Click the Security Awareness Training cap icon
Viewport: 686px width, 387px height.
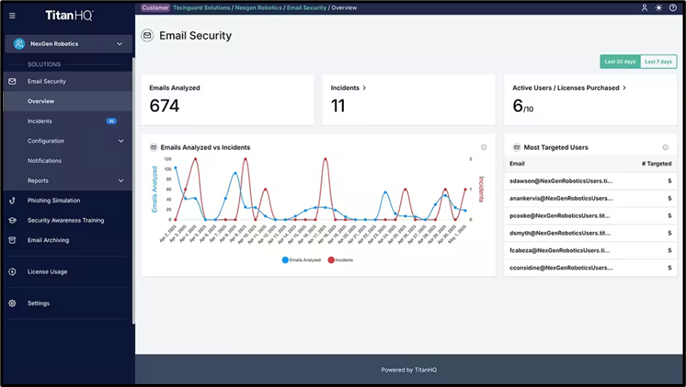pos(12,220)
